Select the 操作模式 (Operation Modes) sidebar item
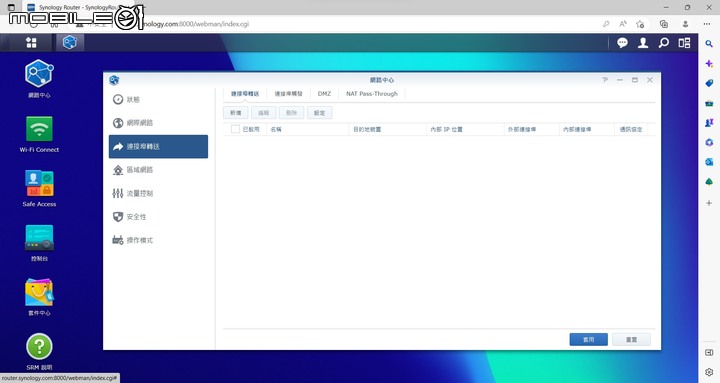This screenshot has width=720, height=383. click(158, 240)
